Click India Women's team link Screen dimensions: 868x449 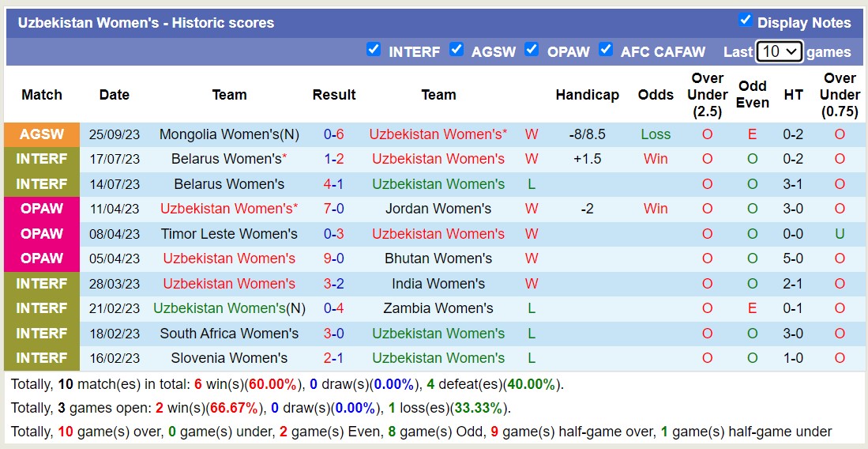click(x=438, y=284)
